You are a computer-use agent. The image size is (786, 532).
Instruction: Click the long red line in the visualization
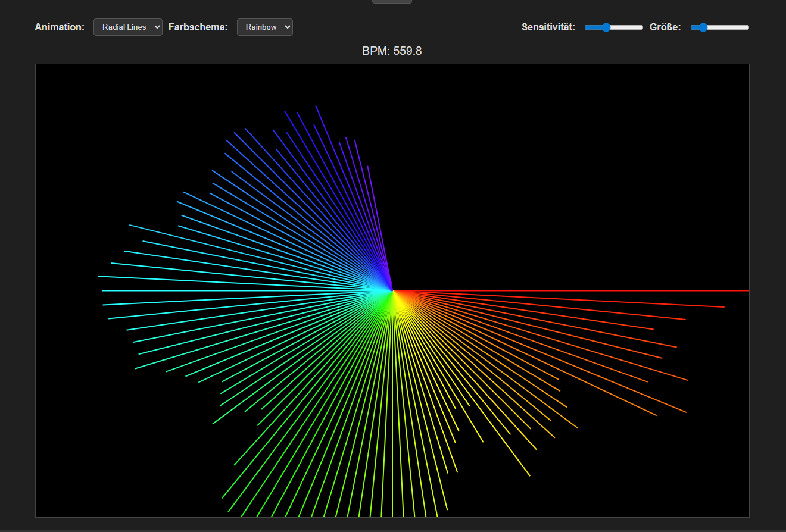point(655,290)
